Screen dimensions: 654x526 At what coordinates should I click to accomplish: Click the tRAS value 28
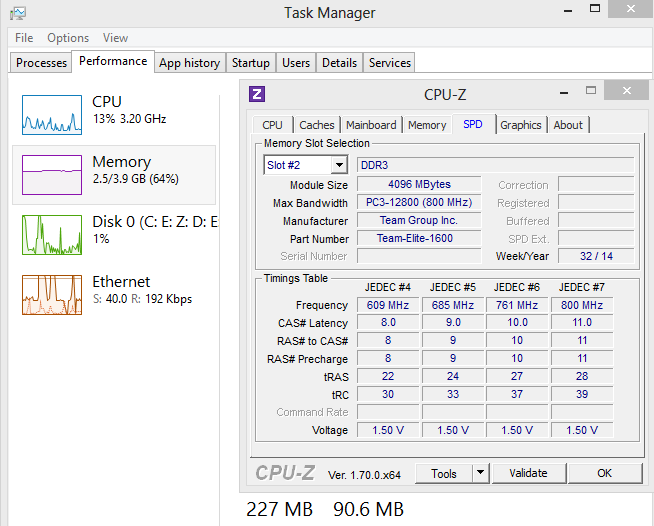tap(582, 376)
